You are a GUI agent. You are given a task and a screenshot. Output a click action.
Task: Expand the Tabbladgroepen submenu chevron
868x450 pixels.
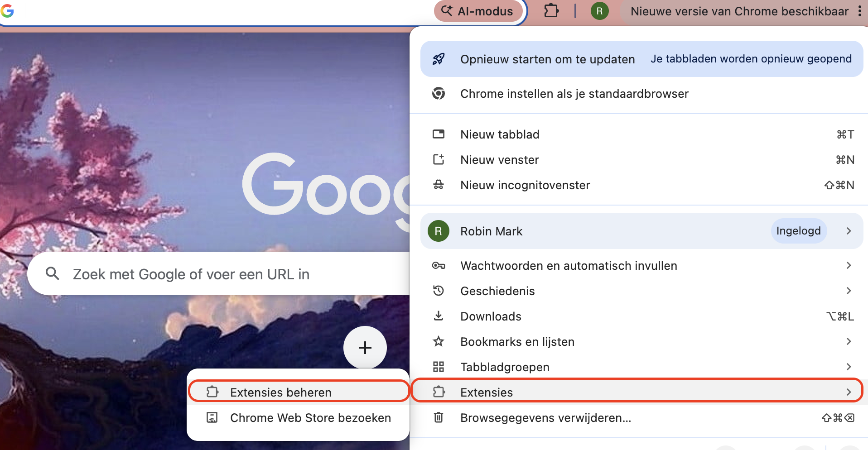pos(849,367)
